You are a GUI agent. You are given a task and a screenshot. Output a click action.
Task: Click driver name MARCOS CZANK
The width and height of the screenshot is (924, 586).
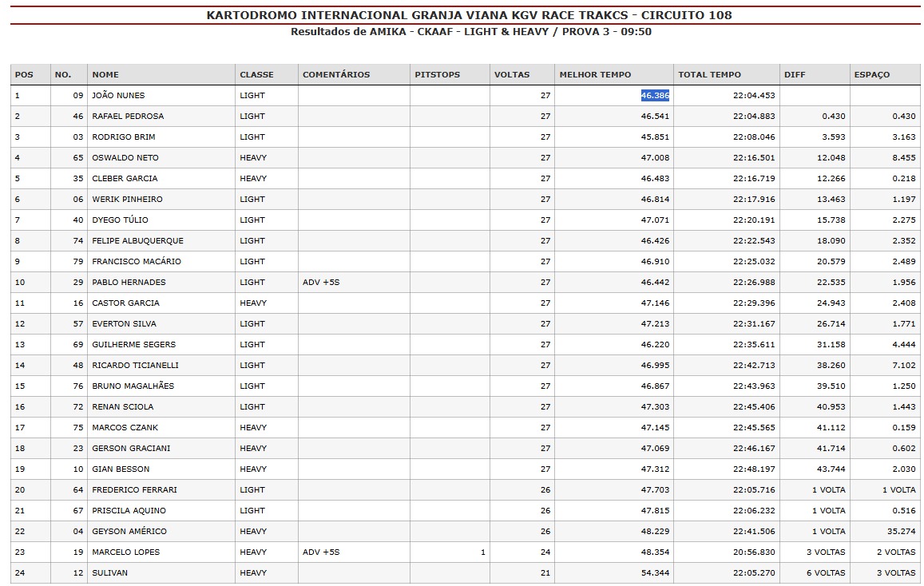125,428
